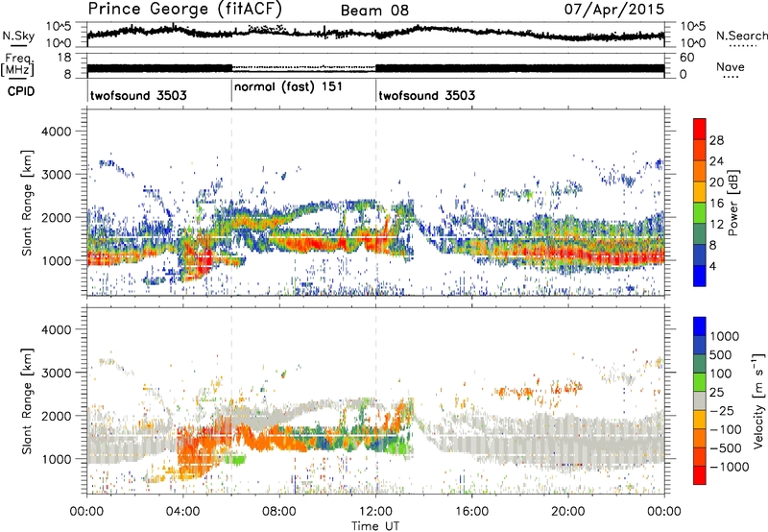This screenshot has height=532, width=768.
Task: Click the "28" tick on the Power colorbar
Action: tap(716, 140)
